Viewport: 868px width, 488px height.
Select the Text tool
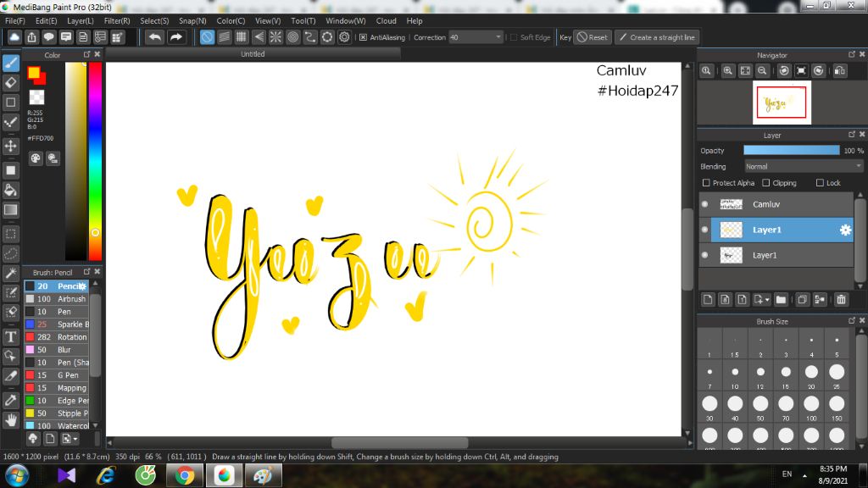click(10, 336)
